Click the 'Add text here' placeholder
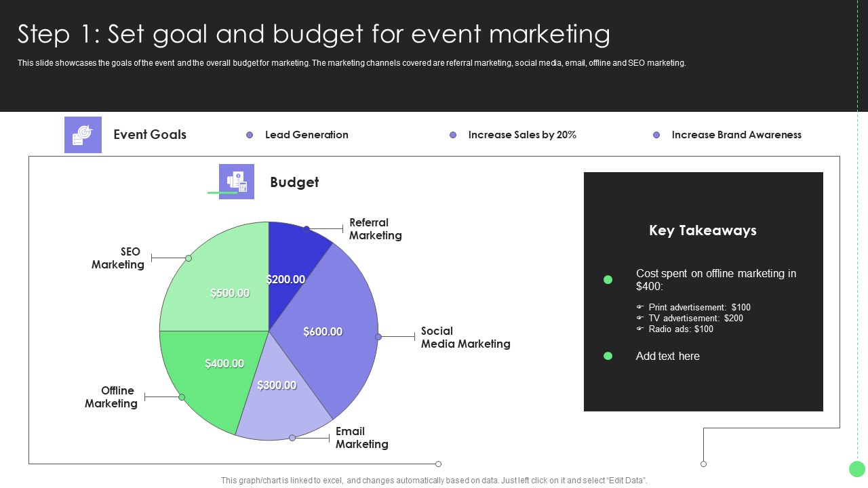 668,356
